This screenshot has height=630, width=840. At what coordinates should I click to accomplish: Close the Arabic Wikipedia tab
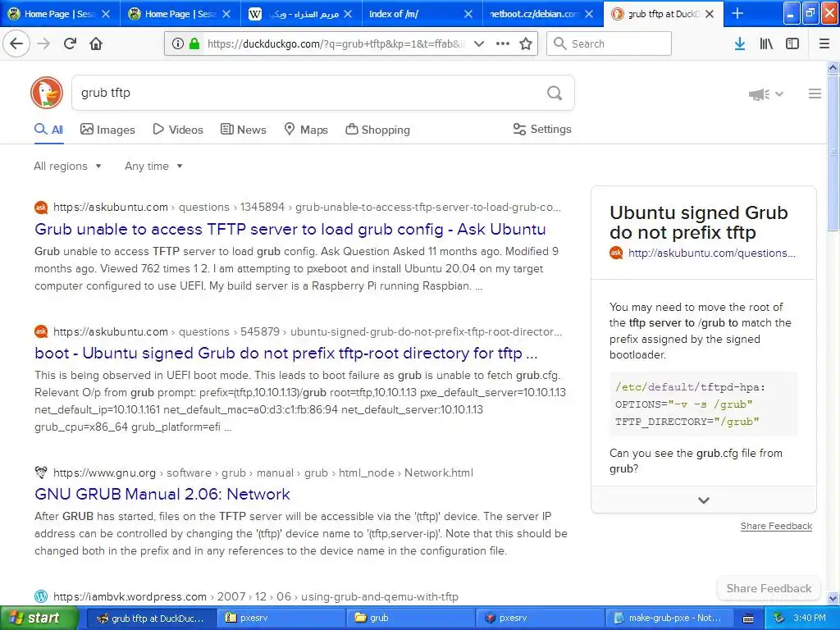point(348,14)
